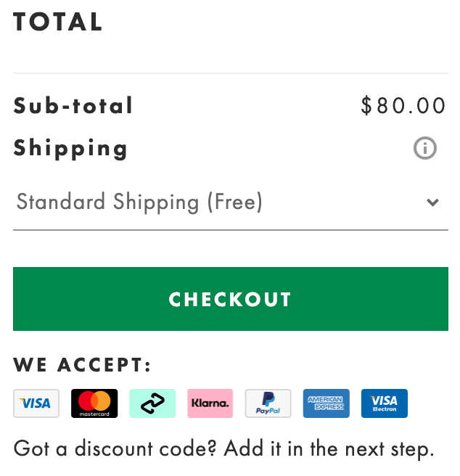
Task: Click the PayPal payment logo
Action: tap(268, 403)
